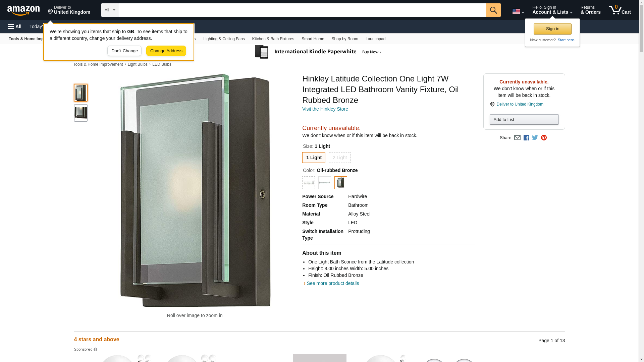Click the Change Address button
This screenshot has width=644, height=362.
pyautogui.click(x=166, y=51)
